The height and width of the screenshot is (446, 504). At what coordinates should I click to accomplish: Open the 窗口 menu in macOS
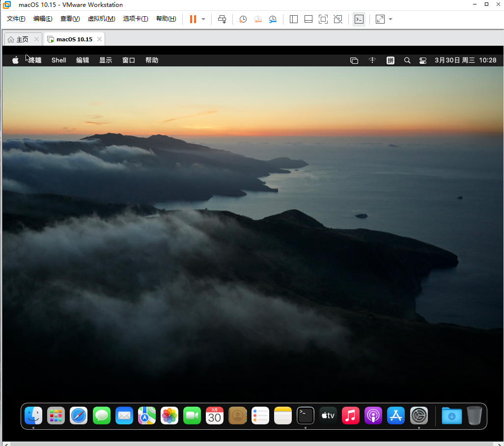pyautogui.click(x=129, y=60)
